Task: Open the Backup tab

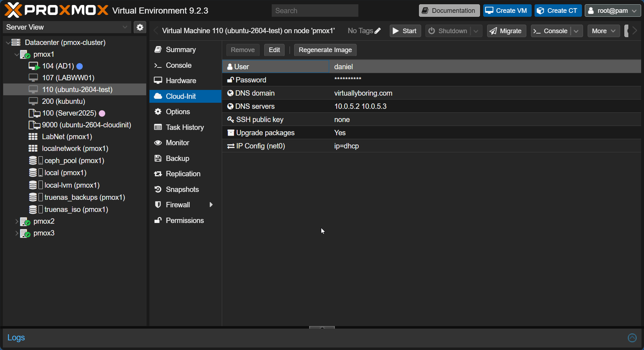Action: [x=185, y=158]
